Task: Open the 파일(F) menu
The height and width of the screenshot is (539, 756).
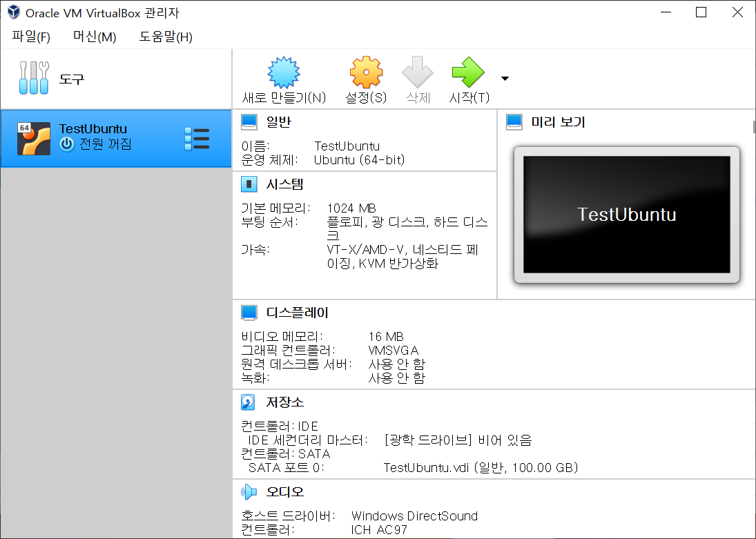Action: pos(31,37)
